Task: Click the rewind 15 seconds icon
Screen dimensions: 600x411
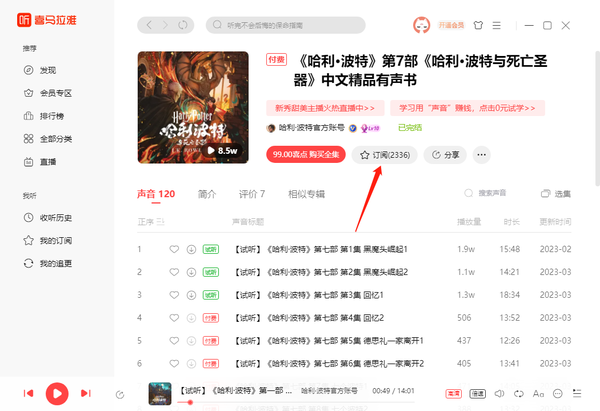Action: (x=120, y=395)
